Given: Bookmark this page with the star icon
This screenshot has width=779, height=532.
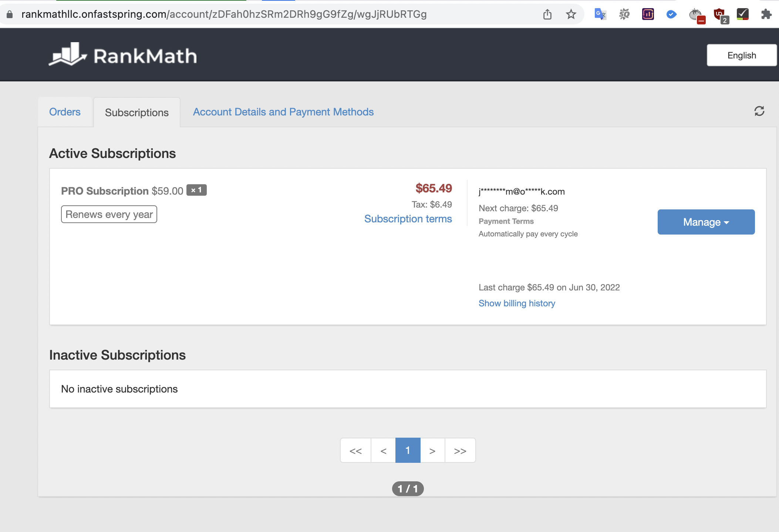Looking at the screenshot, I should [x=571, y=14].
